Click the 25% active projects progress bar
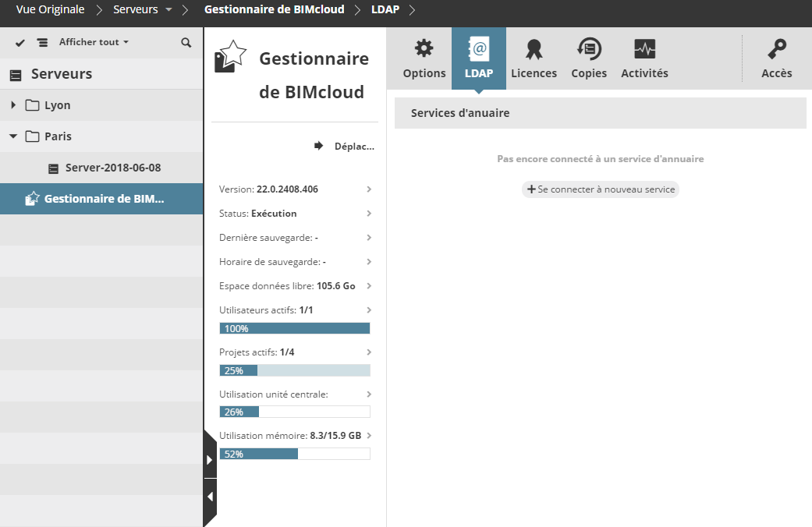The image size is (812, 527). point(295,370)
